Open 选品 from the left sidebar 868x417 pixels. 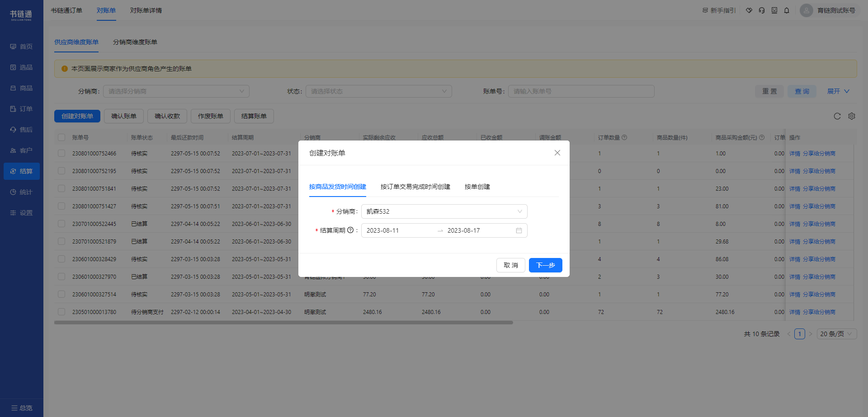[x=21, y=67]
